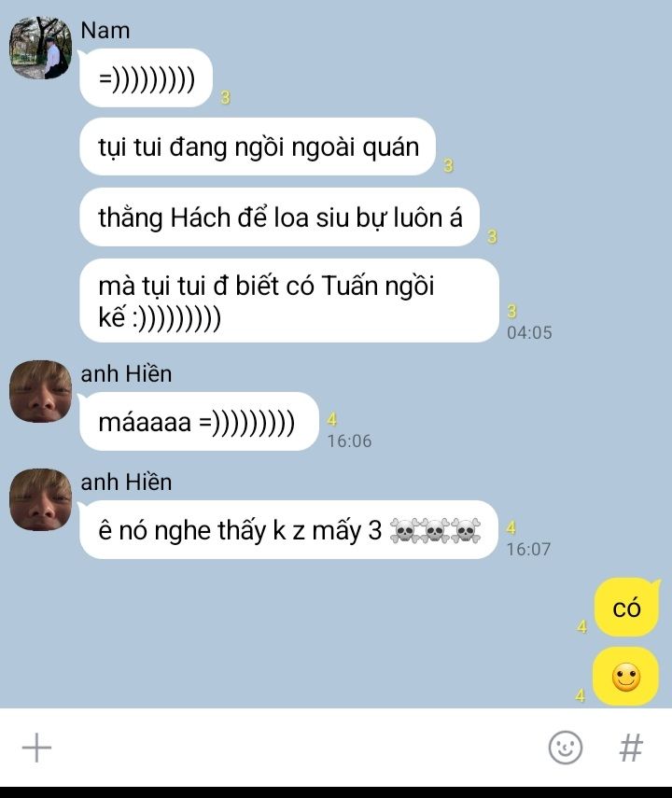
Task: Tap the first anh Hiền name label
Action: click(x=126, y=373)
